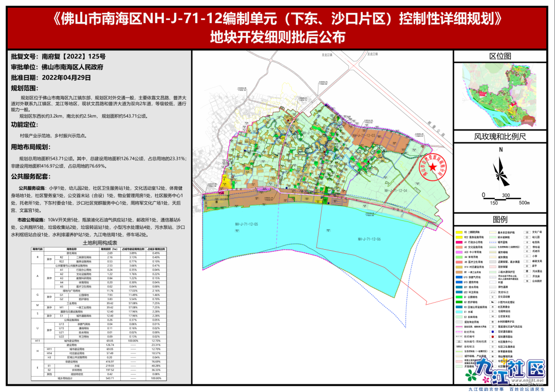Select the G1 公园绿地 green color swatch
Image resolution: width=555 pixels, height=392 pixels.
click(458, 296)
